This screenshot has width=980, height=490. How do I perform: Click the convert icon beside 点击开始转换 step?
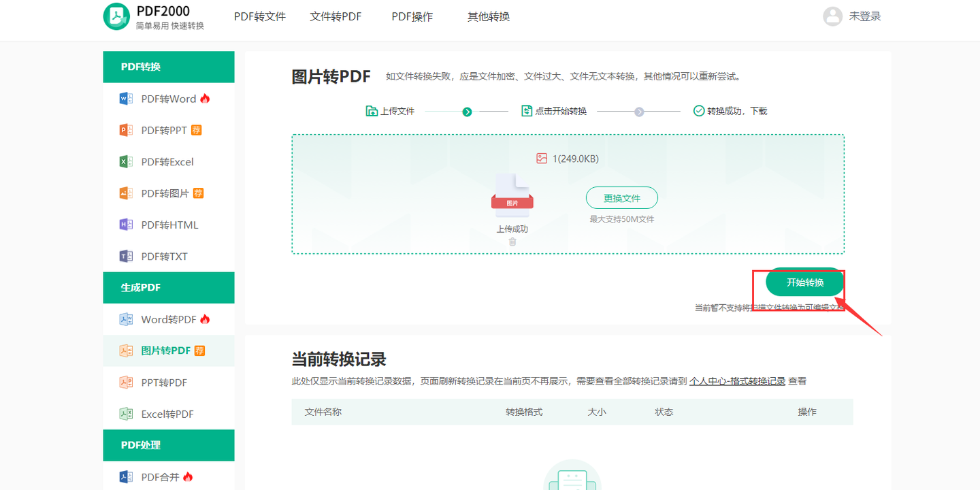click(526, 111)
